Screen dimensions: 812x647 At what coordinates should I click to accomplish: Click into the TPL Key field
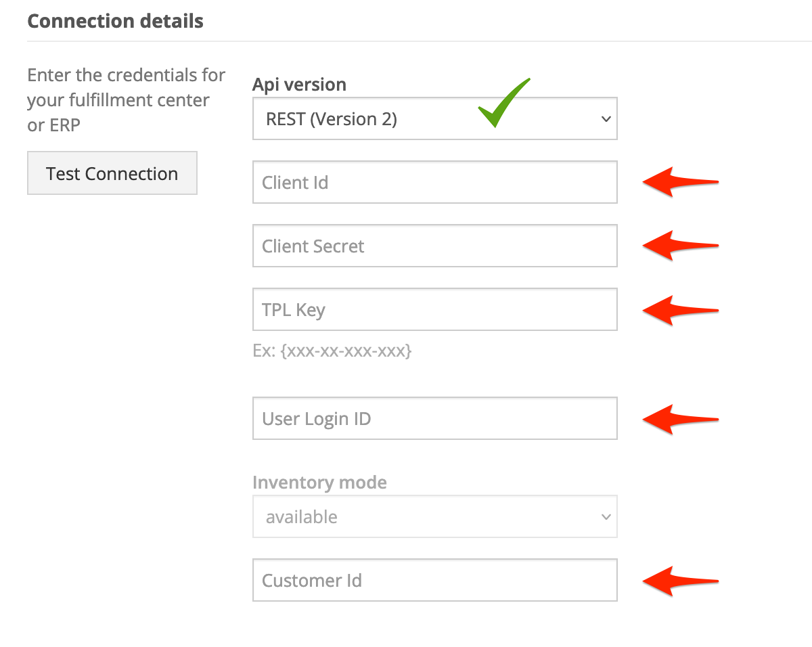434,309
